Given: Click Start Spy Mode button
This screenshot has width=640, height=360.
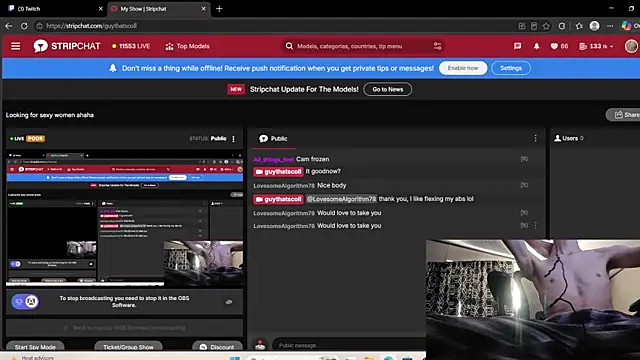Looking at the screenshot, I should [35, 347].
